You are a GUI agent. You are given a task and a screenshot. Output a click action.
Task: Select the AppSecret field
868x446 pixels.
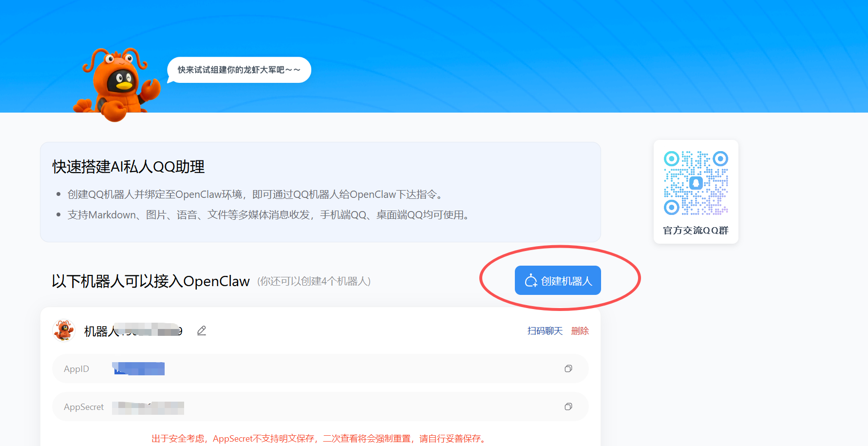(320, 407)
